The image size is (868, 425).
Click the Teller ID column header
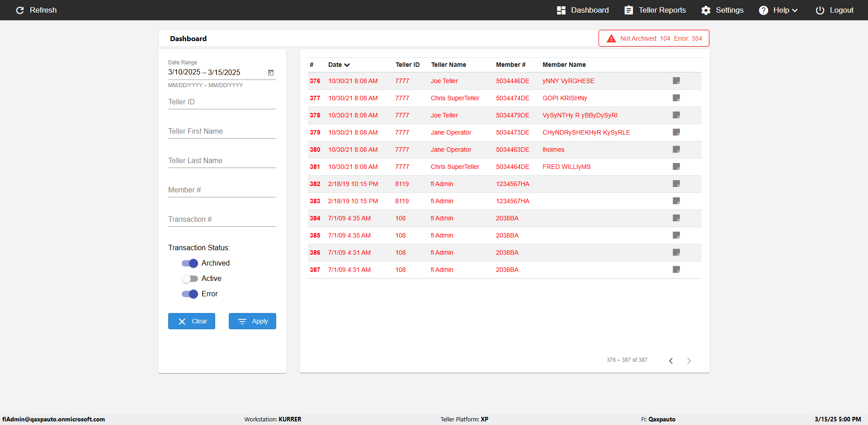coord(407,65)
